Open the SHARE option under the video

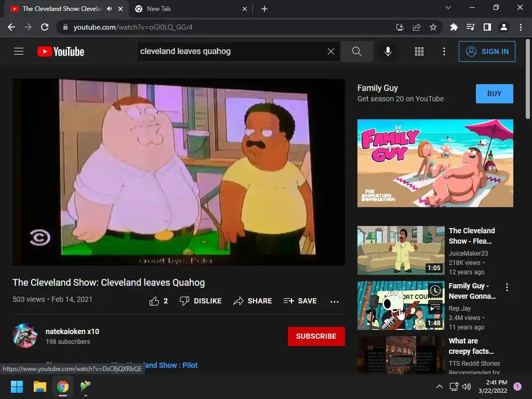click(253, 301)
